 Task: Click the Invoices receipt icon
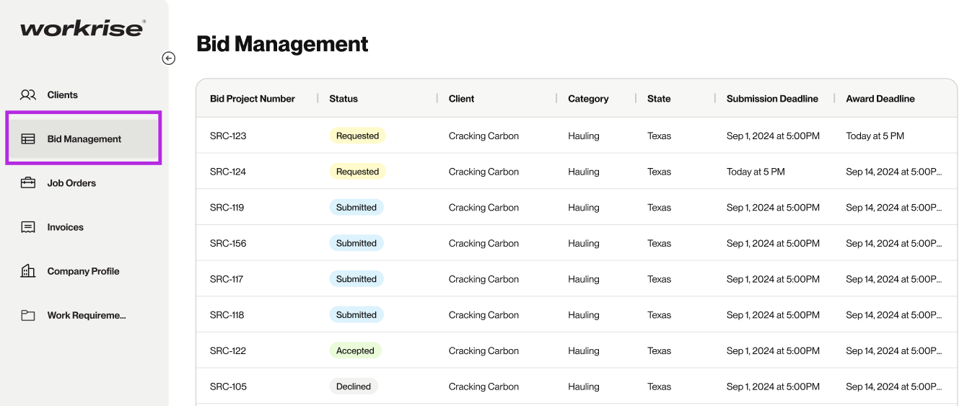pyautogui.click(x=28, y=227)
